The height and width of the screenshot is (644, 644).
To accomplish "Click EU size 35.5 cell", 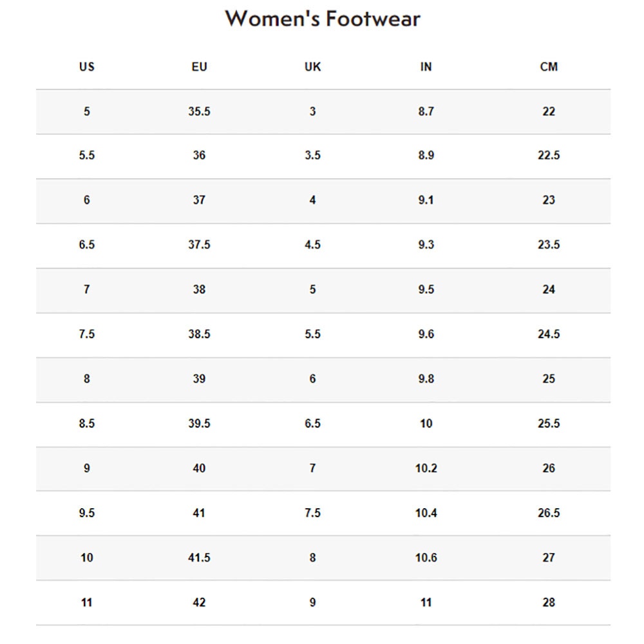I will tap(199, 111).
